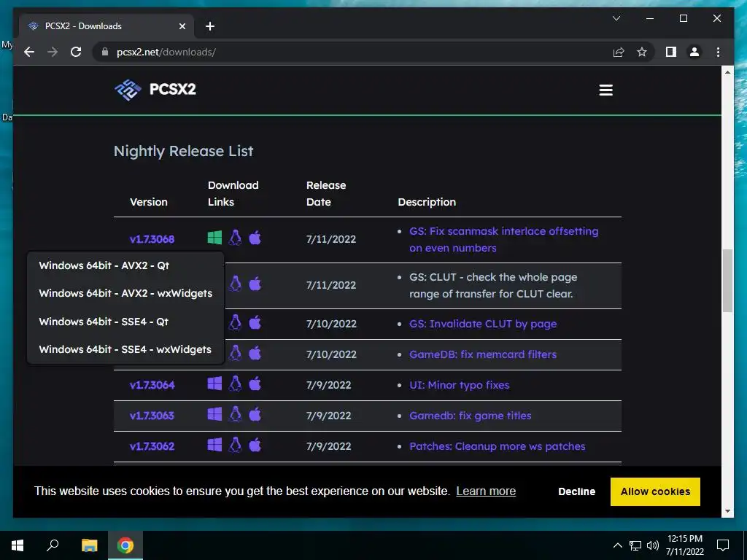
Task: Click the scrollbar up arrow
Action: click(x=727, y=72)
